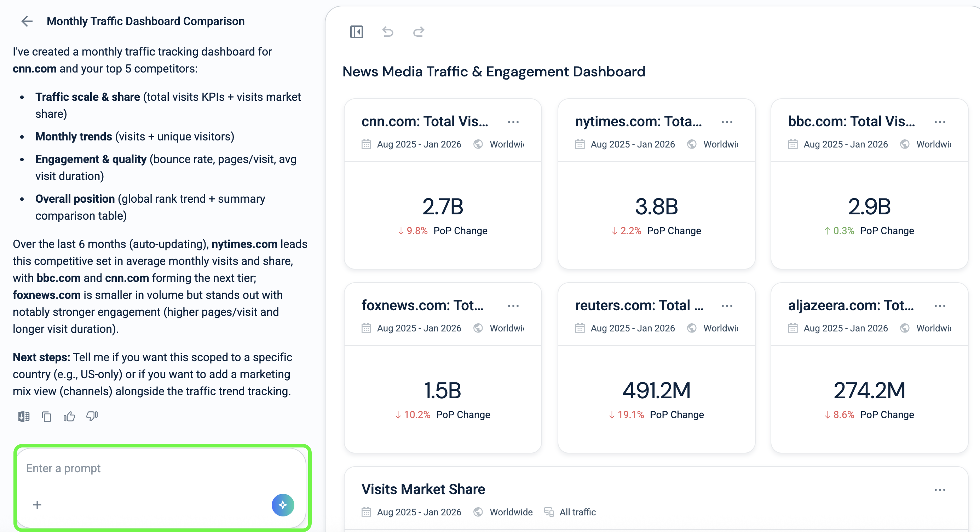Viewport: 980px width, 532px height.
Task: Send the prompt with the sparkle button
Action: [x=283, y=505]
